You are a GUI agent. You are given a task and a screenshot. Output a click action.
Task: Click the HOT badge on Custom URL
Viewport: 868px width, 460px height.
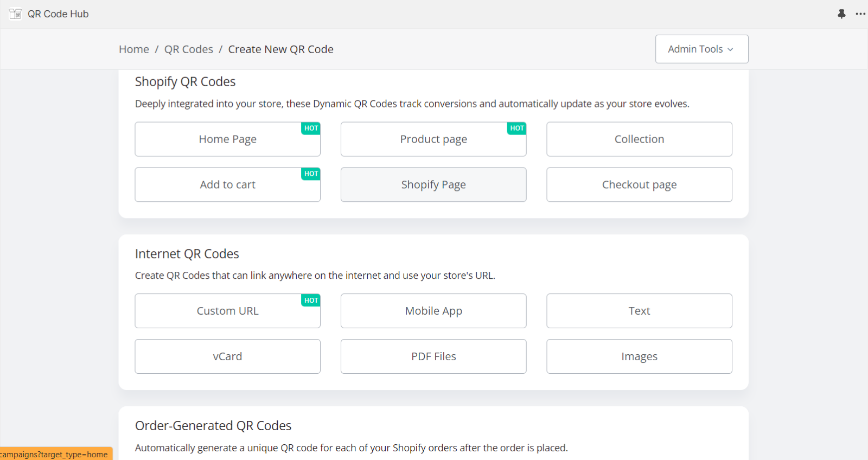point(311,301)
